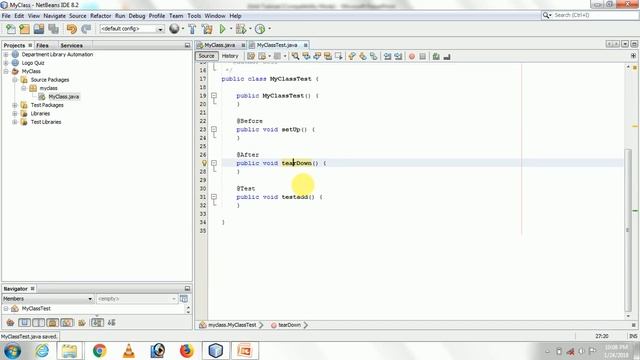Click the Redo toolbar icon
Screen dimensions: 640x360
point(86,29)
